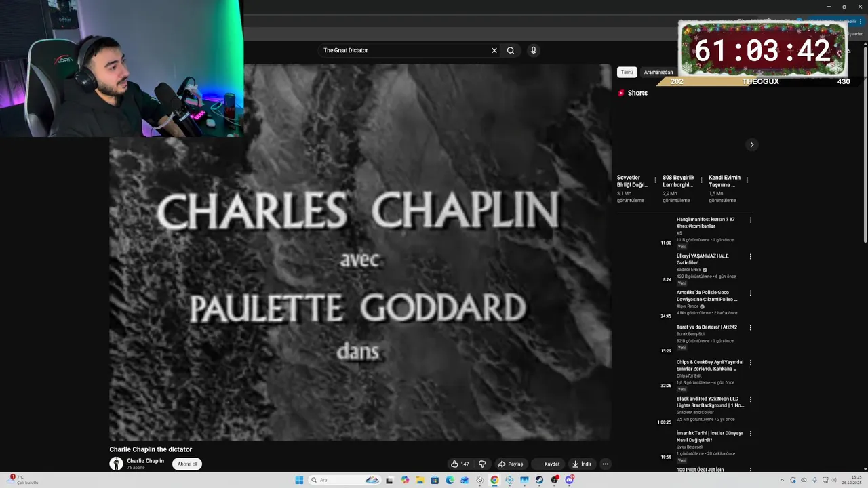Image resolution: width=868 pixels, height=488 pixels.
Task: Open Copilot from the taskbar
Action: point(405,480)
